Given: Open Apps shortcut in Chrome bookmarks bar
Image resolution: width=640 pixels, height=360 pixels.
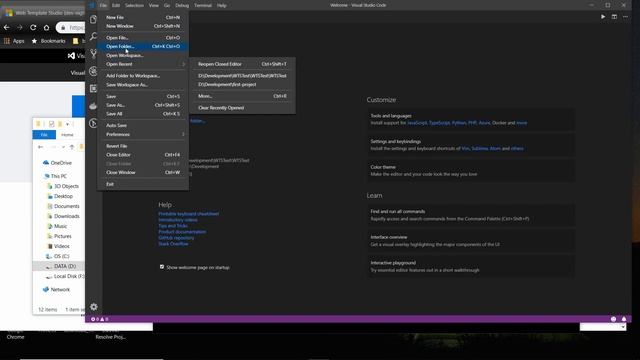Looking at the screenshot, I should click(x=14, y=41).
